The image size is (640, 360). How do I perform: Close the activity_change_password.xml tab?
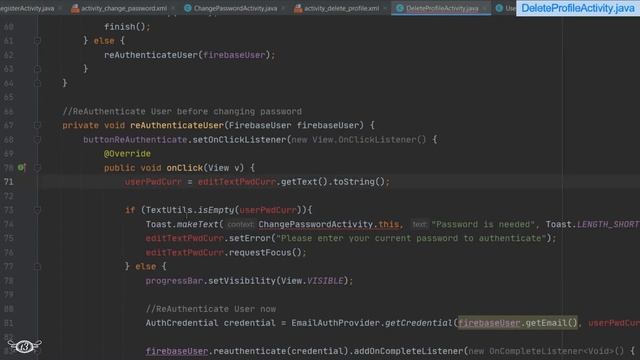click(x=173, y=8)
